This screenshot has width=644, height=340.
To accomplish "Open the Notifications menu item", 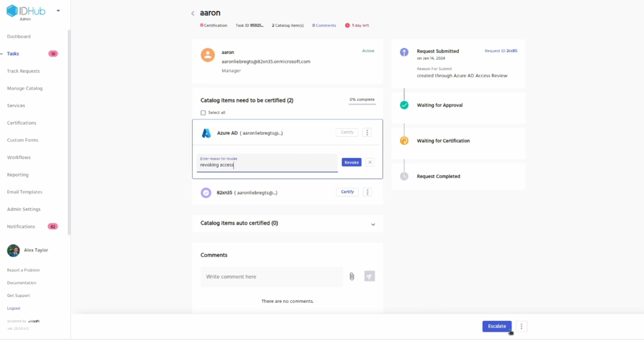I will point(21,227).
